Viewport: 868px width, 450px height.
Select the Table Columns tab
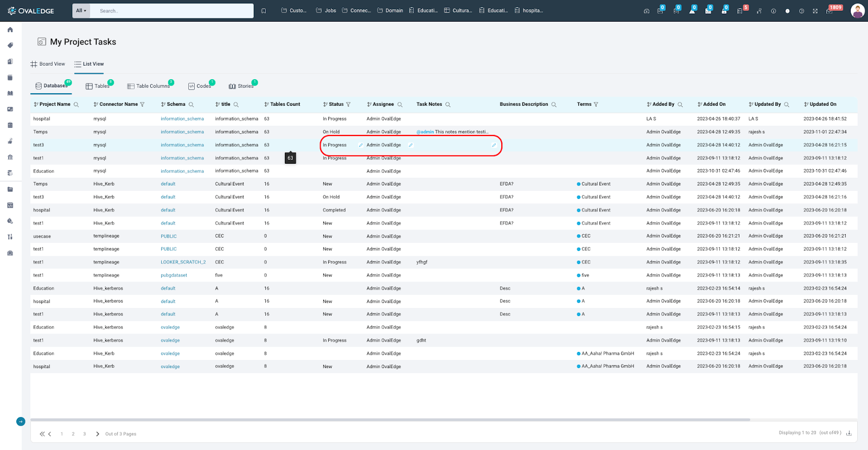[150, 86]
